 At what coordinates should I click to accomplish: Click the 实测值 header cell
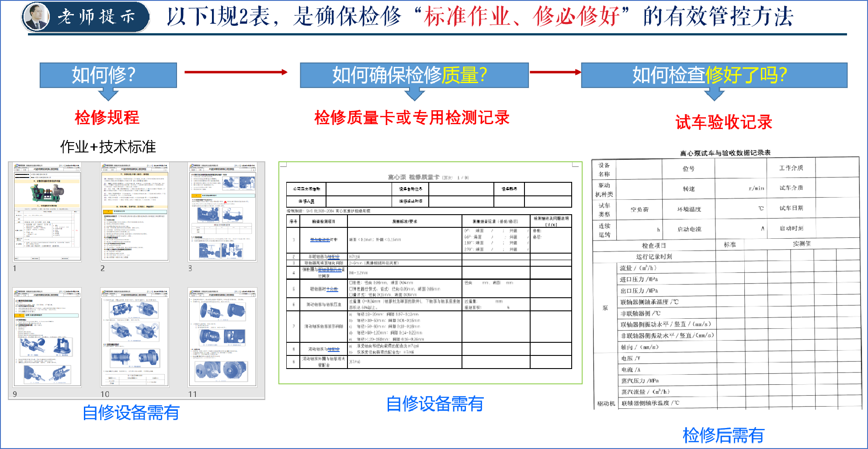pos(802,244)
